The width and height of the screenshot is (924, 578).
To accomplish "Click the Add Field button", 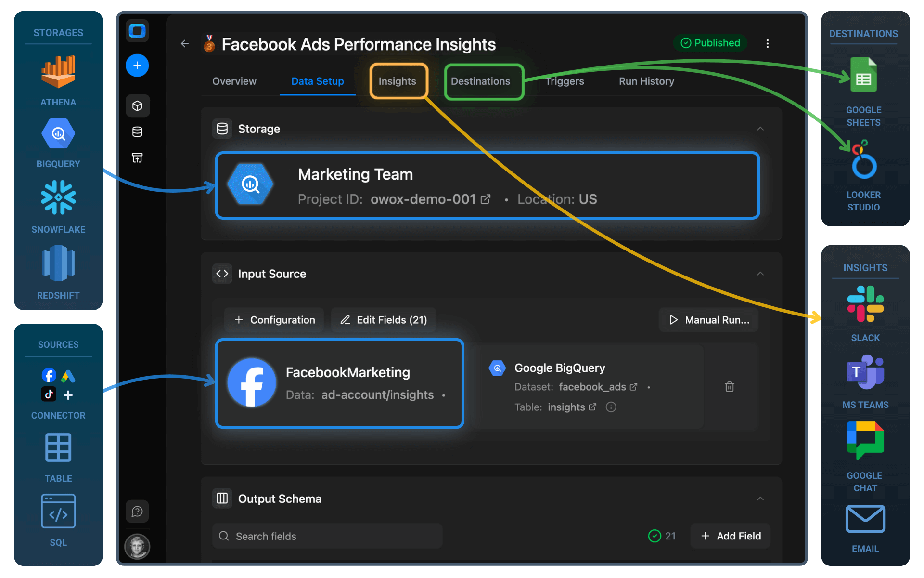I will point(730,536).
